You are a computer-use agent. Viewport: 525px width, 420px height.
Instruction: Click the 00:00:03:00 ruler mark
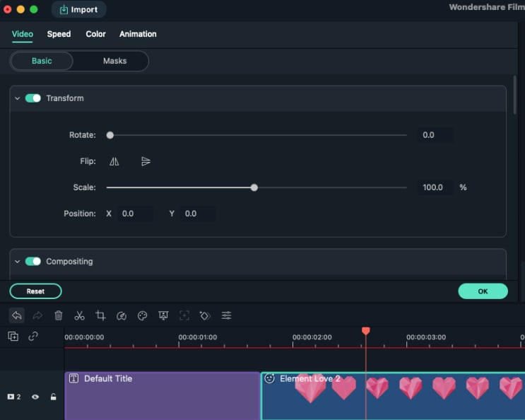426,337
